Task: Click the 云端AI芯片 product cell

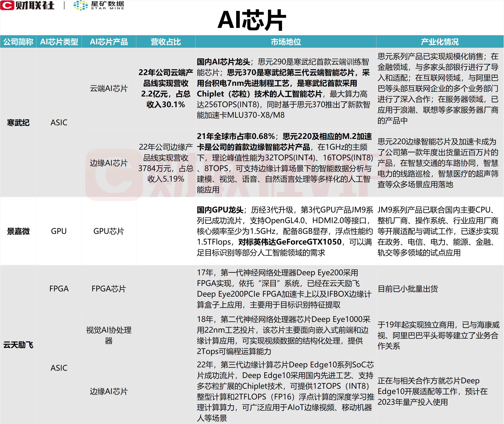Action: click(109, 88)
